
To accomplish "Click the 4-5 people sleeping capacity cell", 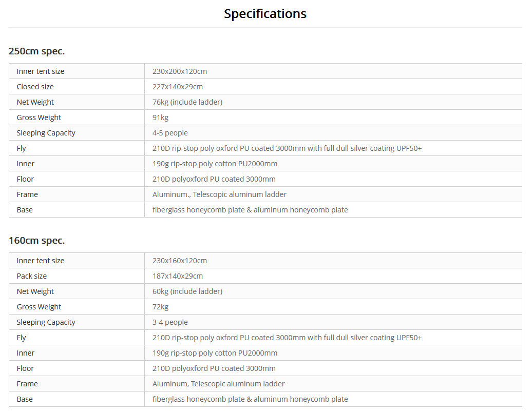I will (x=170, y=133).
